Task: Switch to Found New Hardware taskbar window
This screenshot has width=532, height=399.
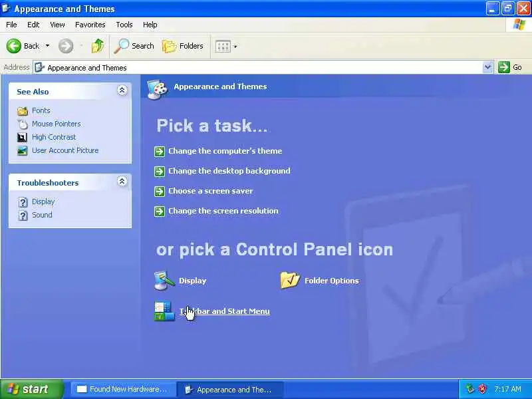Action: coord(123,389)
